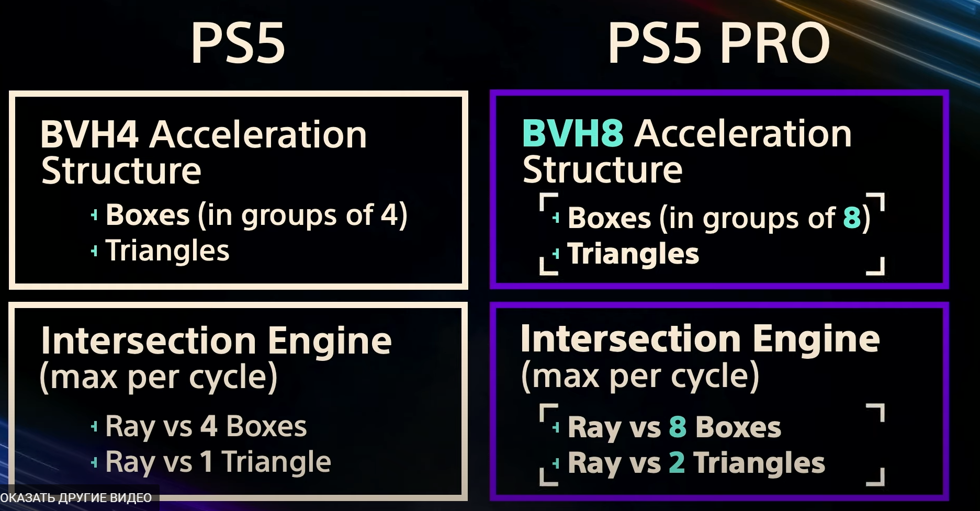Click bullet marker beside "Boxes (in groups of 8)"

(556, 218)
